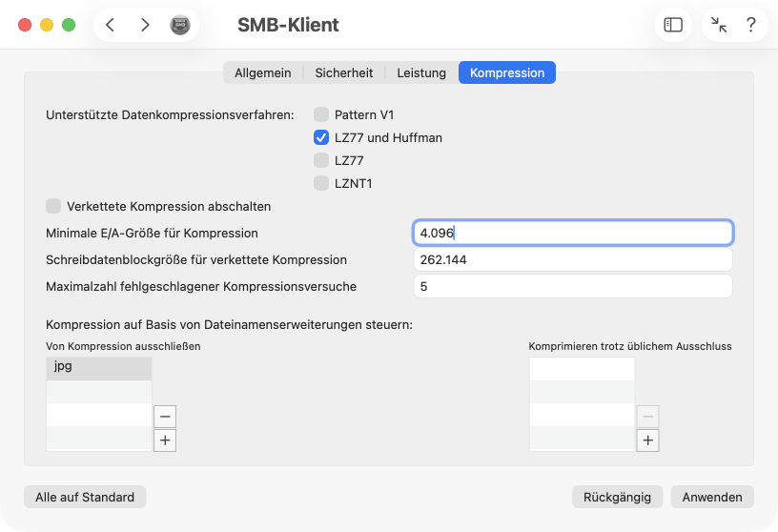The height and width of the screenshot is (532, 778).
Task: Go forward with the right chevron
Action: click(x=145, y=25)
